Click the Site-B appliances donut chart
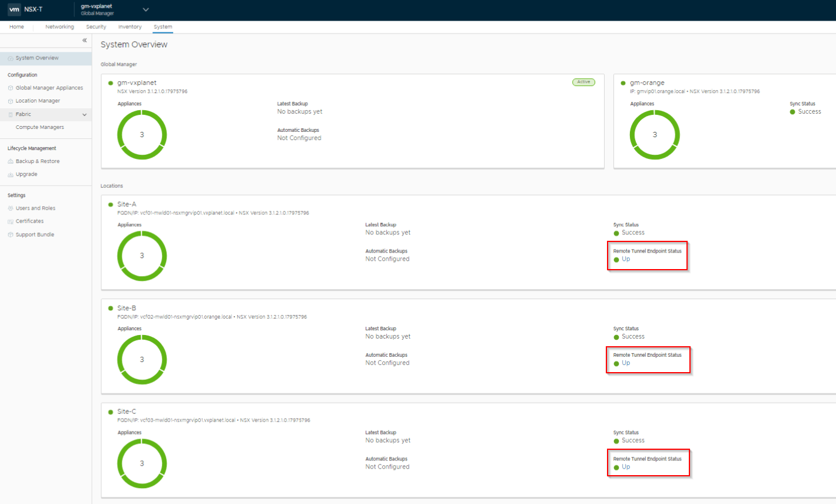 pyautogui.click(x=142, y=359)
